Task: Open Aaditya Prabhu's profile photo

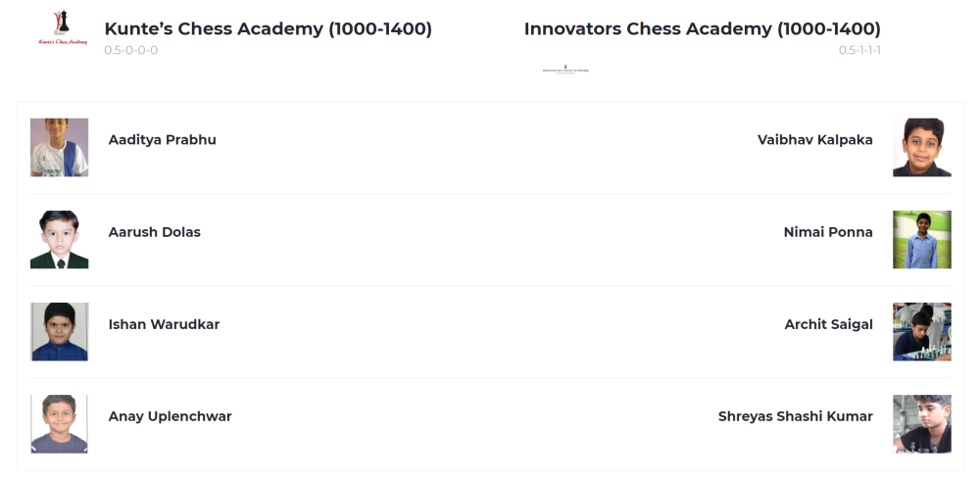Action: pyautogui.click(x=59, y=147)
